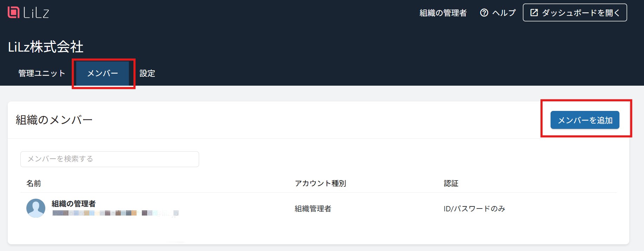Focus the メンバーを検索する search field
This screenshot has width=644, height=251.
pyautogui.click(x=110, y=159)
